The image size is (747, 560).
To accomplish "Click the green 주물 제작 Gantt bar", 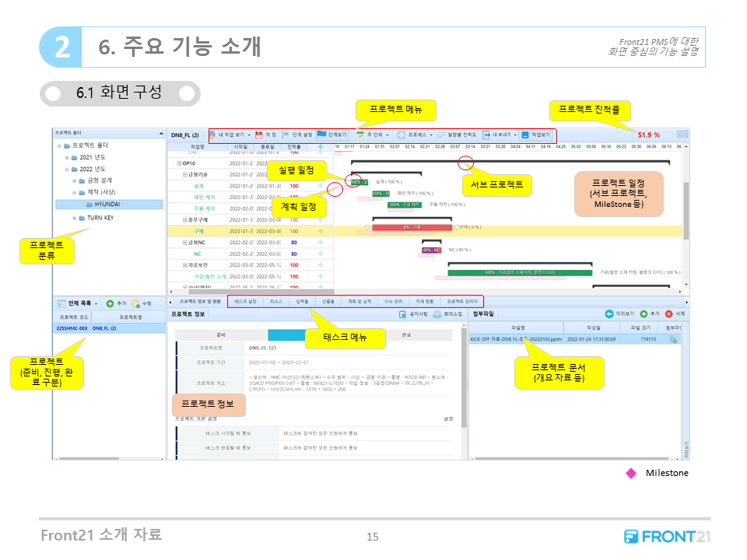I will pos(405,205).
